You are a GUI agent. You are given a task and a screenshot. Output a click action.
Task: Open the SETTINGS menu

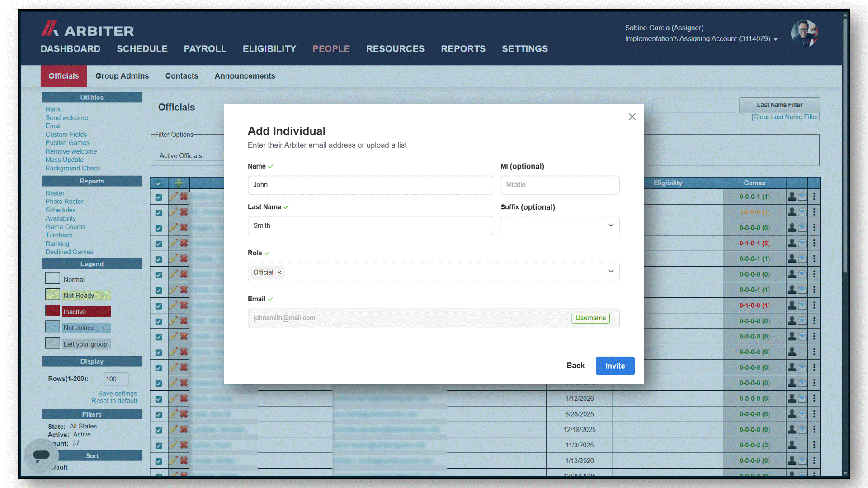[524, 49]
